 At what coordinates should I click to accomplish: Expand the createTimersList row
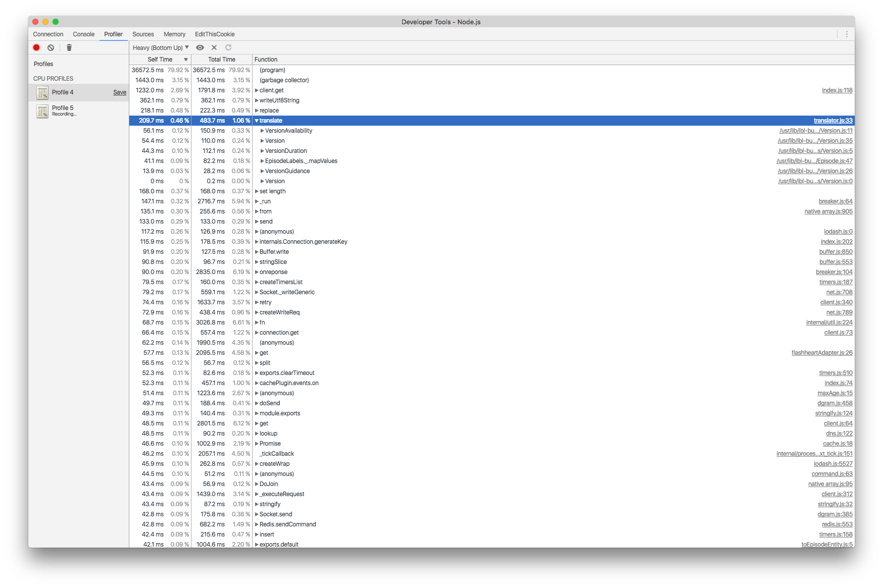coord(257,282)
